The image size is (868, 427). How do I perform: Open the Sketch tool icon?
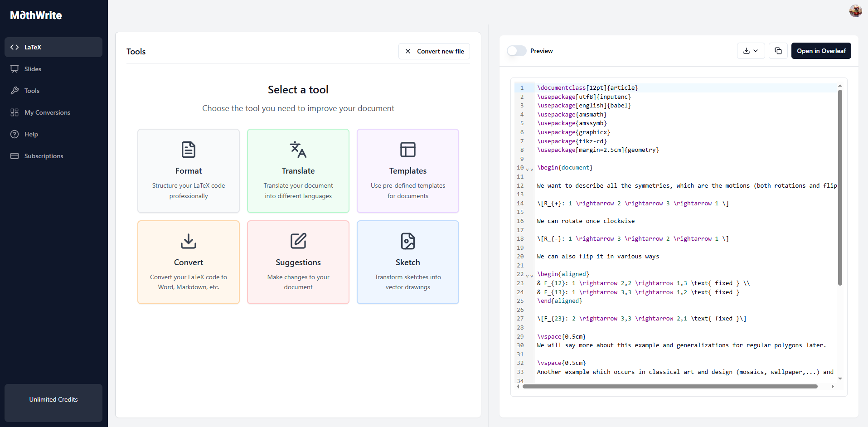[408, 241]
